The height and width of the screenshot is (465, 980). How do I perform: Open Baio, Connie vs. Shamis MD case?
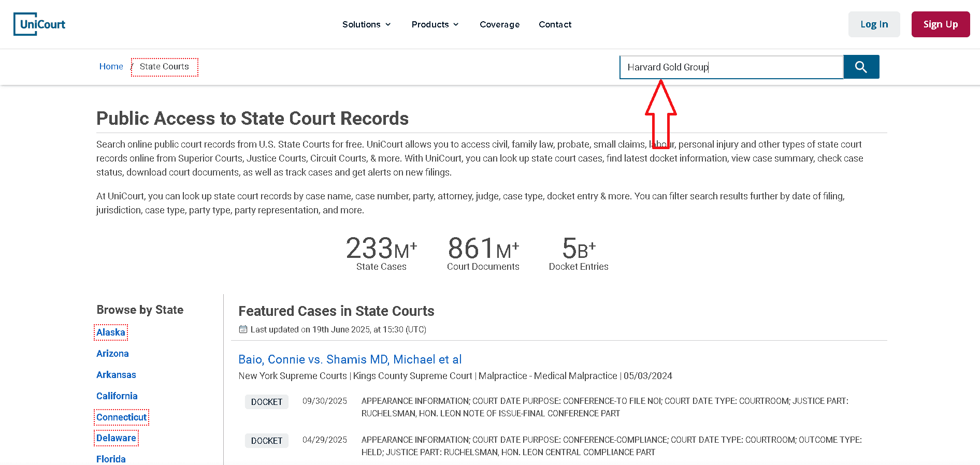click(350, 359)
